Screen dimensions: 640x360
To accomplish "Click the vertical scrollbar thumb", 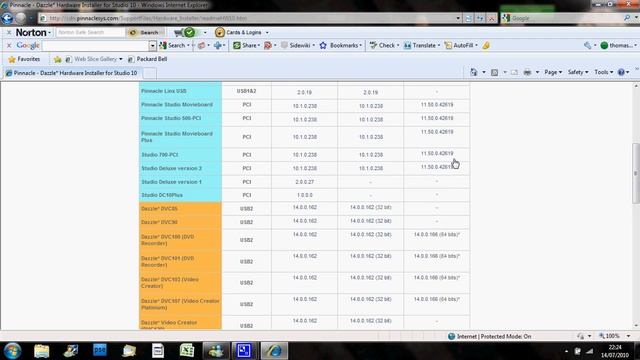I will [636, 173].
